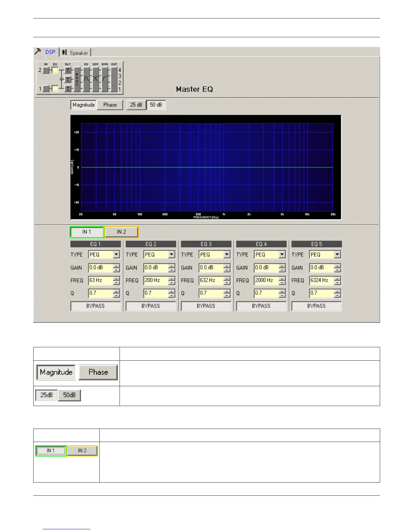Show the Magnitude response graph
Screen dimensions: 411x532
[84, 105]
